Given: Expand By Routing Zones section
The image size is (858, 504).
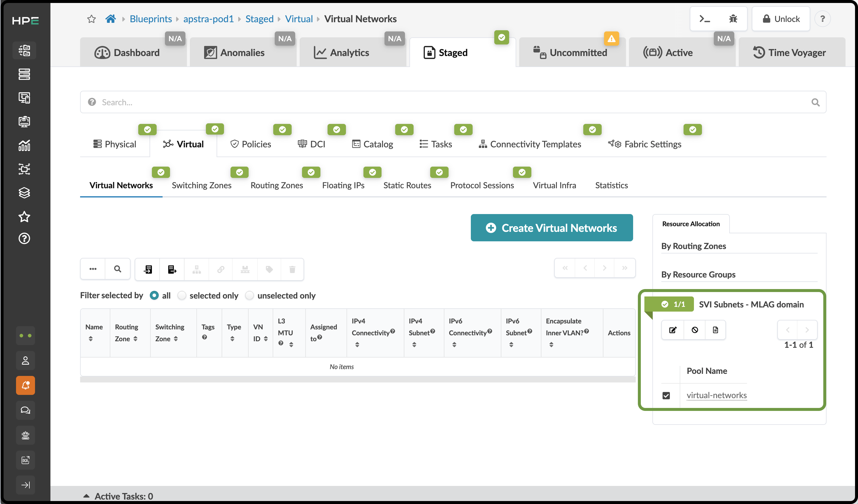Looking at the screenshot, I should point(694,246).
